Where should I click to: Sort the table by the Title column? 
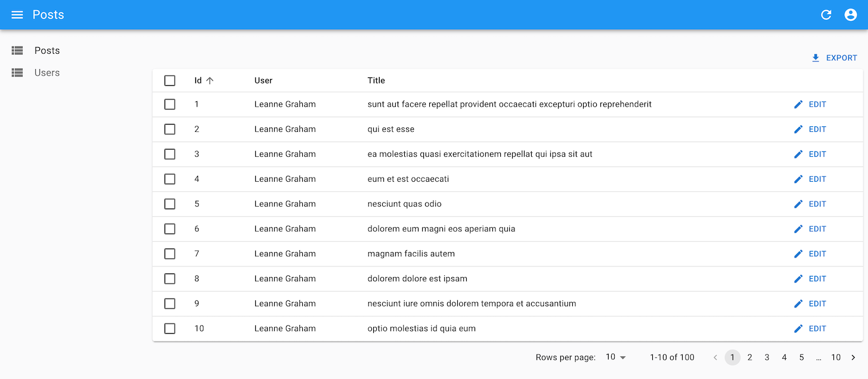tap(376, 80)
